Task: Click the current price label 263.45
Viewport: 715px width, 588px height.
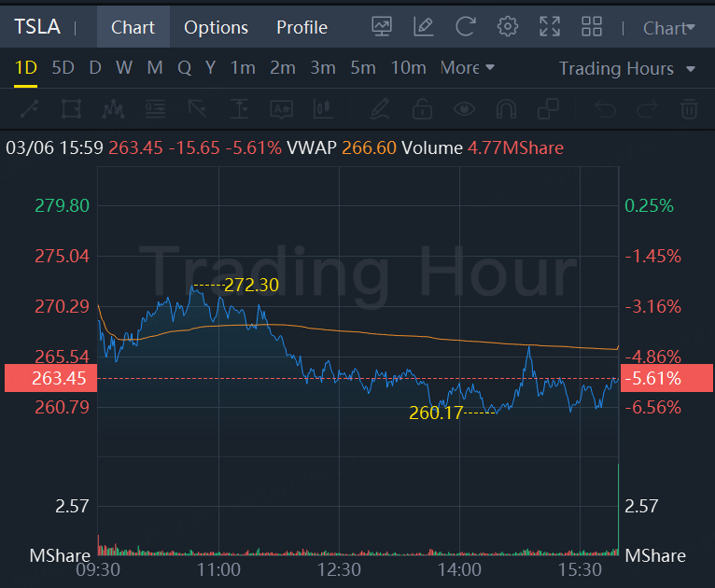Action: coord(51,378)
